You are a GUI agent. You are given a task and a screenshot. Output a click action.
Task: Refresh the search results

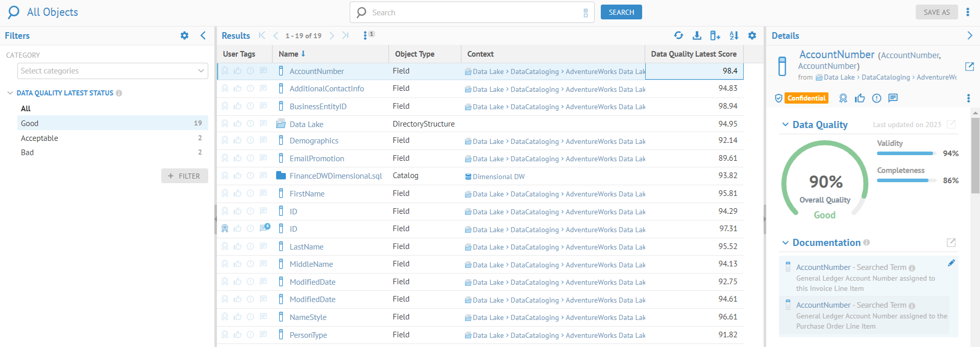[x=678, y=35]
